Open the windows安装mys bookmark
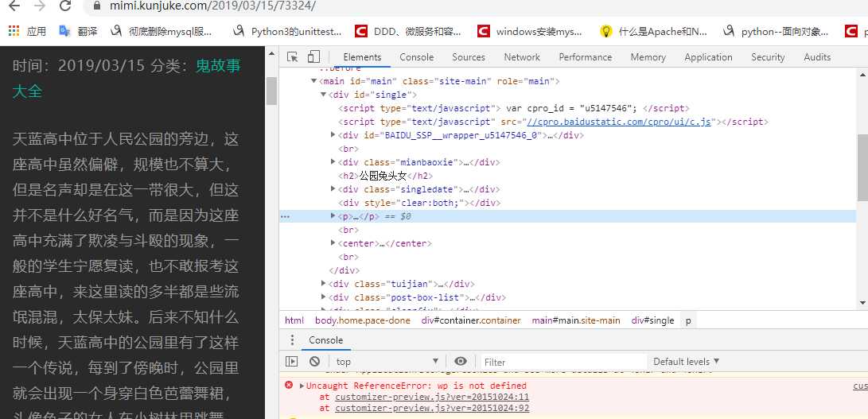 click(x=531, y=32)
